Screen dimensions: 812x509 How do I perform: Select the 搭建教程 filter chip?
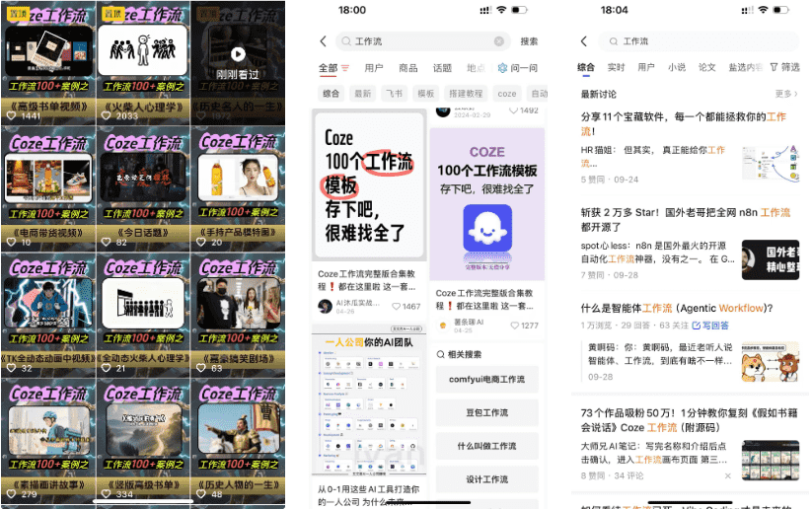466,93
